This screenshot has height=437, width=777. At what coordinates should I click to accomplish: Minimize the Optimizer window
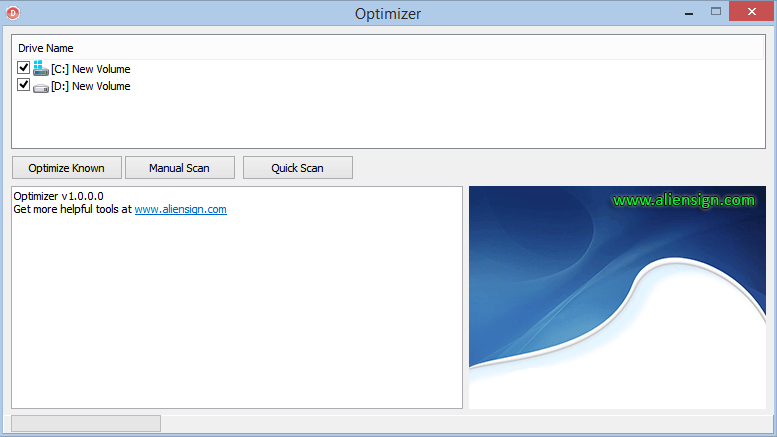click(689, 12)
